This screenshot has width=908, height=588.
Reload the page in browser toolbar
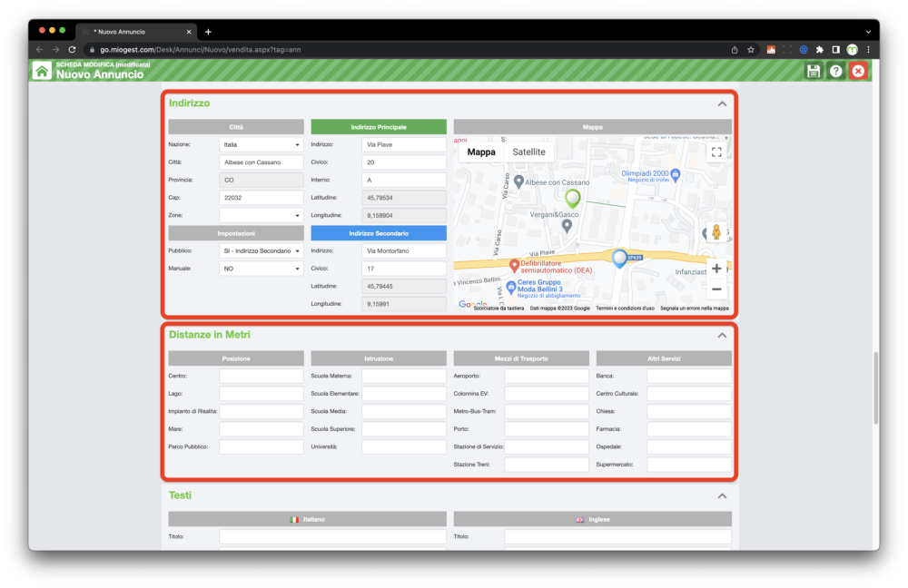pyautogui.click(x=72, y=50)
